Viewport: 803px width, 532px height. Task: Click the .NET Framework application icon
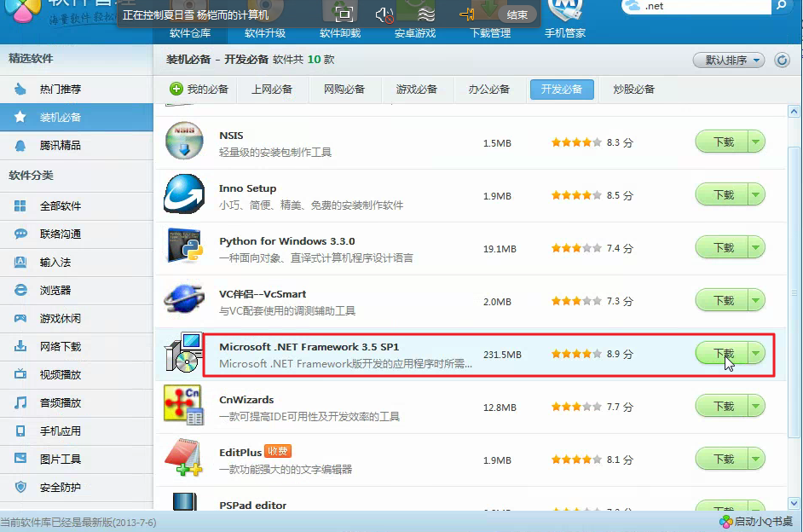tap(184, 353)
